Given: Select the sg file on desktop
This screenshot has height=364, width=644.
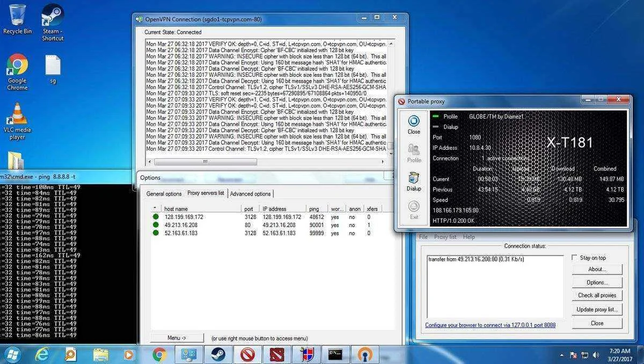Looking at the screenshot, I should (53, 70).
